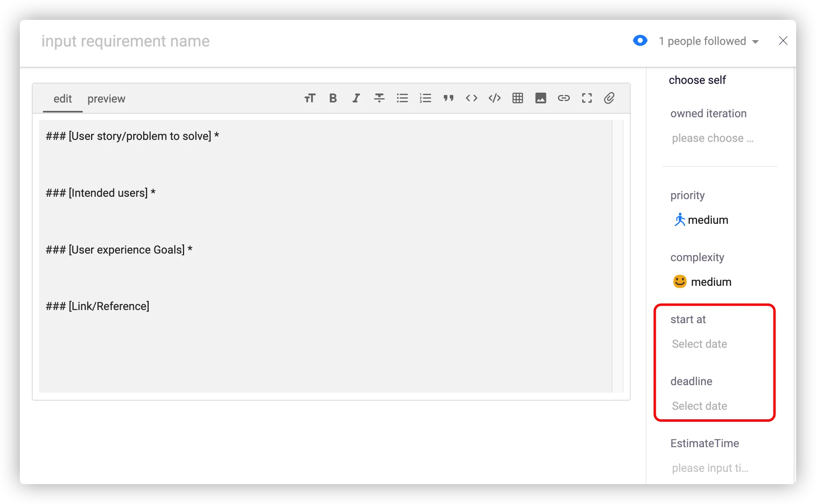This screenshot has height=504, width=816.
Task: Insert a block quote
Action: pyautogui.click(x=448, y=98)
